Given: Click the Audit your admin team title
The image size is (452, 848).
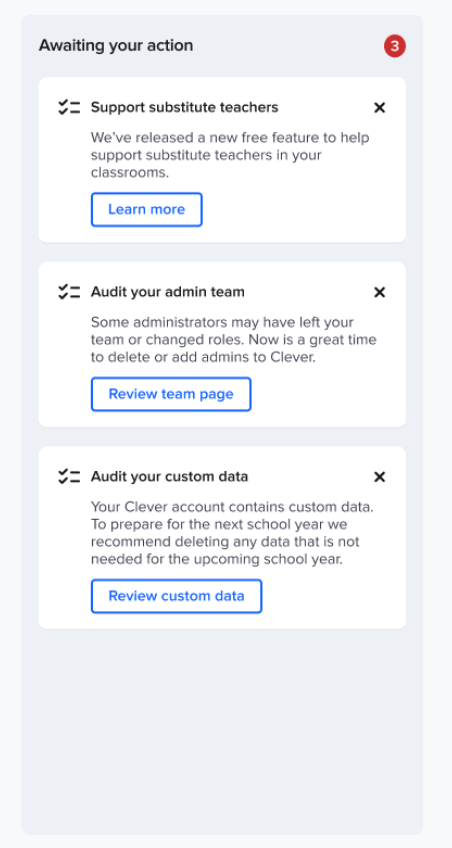Looking at the screenshot, I should point(168,292).
